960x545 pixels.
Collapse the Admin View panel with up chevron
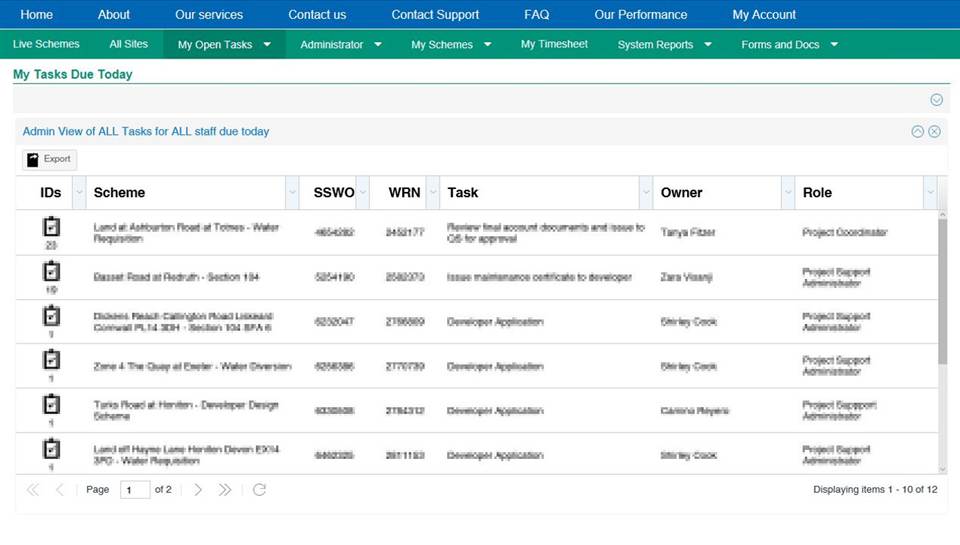(917, 132)
